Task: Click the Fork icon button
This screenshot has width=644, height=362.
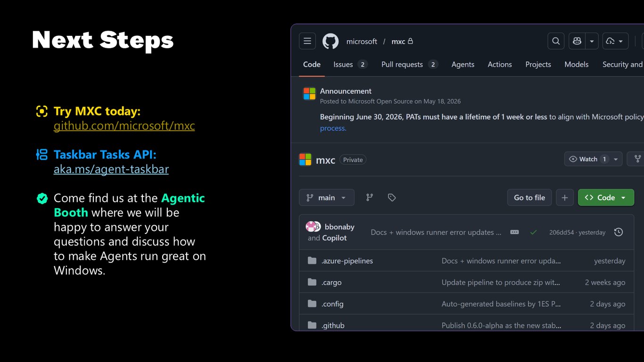Action: pos(638,159)
